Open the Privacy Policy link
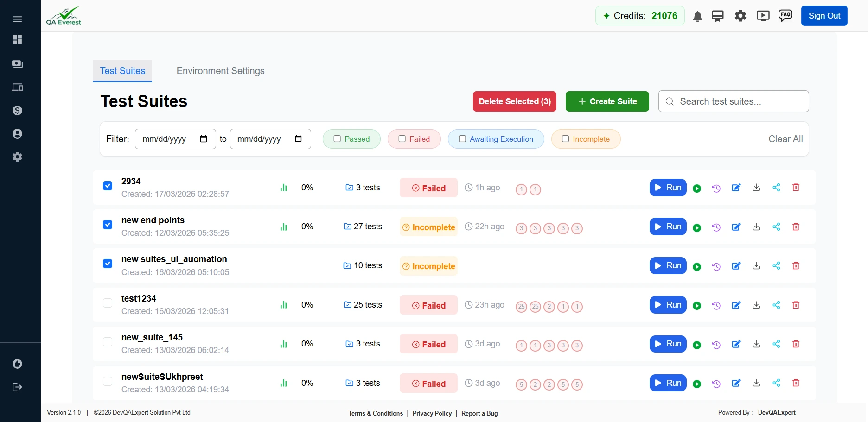The height and width of the screenshot is (422, 868). click(432, 413)
